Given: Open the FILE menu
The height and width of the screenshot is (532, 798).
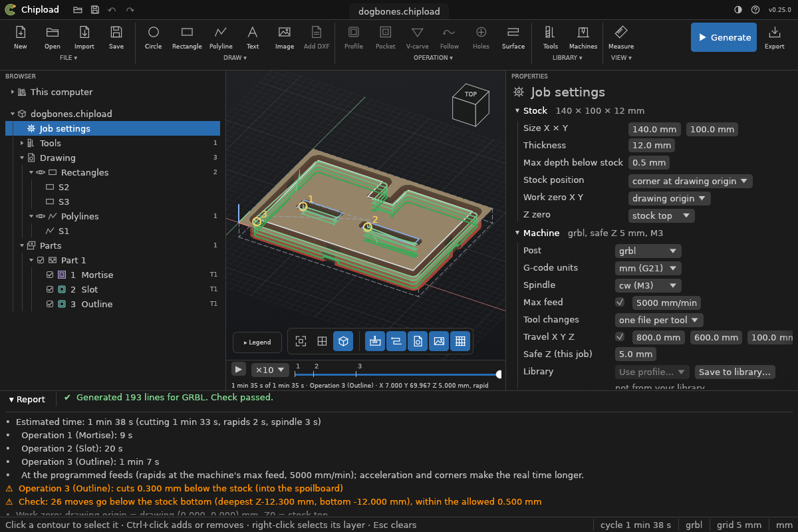Looking at the screenshot, I should tap(68, 58).
